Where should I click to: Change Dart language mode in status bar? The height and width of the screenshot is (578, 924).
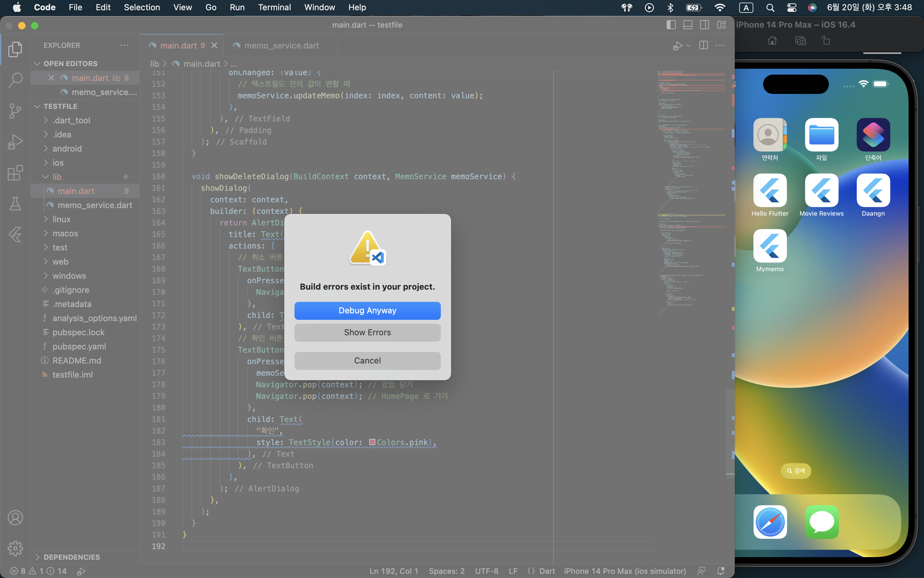click(x=547, y=571)
